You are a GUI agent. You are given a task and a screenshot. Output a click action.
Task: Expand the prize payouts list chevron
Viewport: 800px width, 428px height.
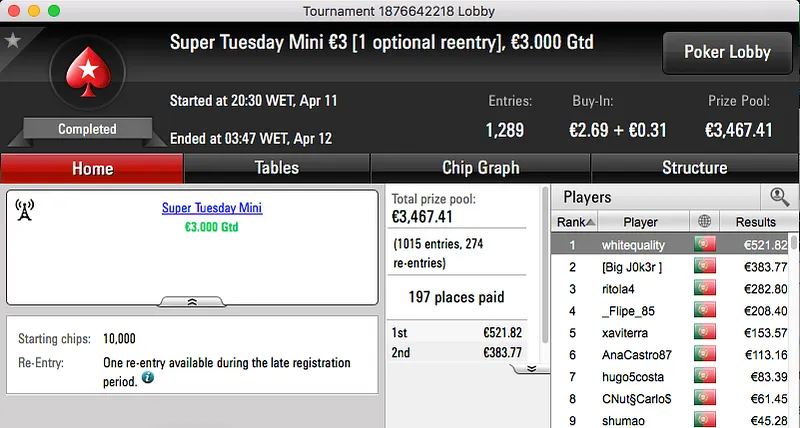(x=531, y=368)
